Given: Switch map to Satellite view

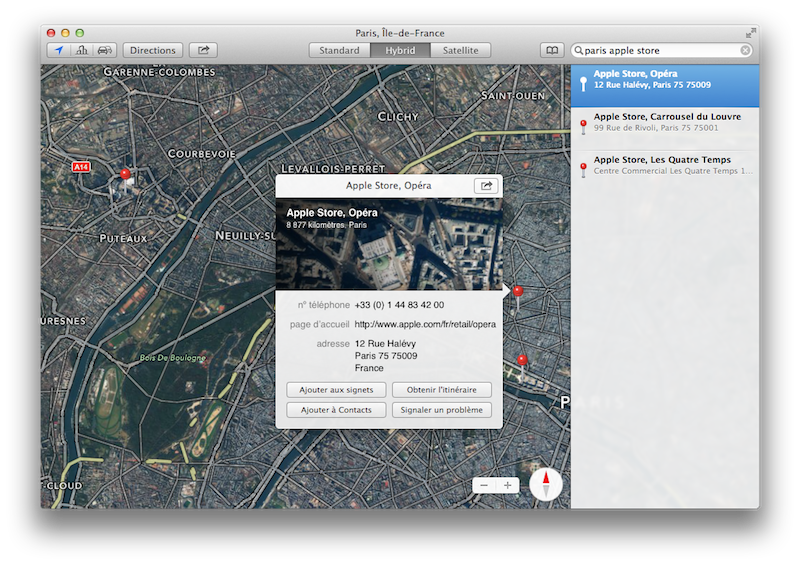Looking at the screenshot, I should click(x=461, y=50).
